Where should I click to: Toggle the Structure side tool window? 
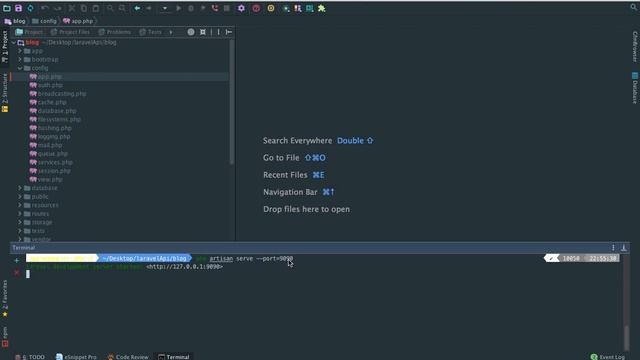pyautogui.click(x=4, y=93)
